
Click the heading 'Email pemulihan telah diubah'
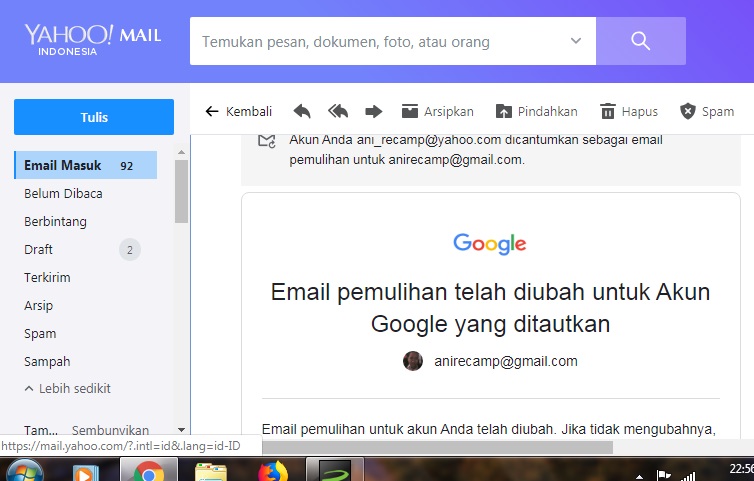point(490,308)
